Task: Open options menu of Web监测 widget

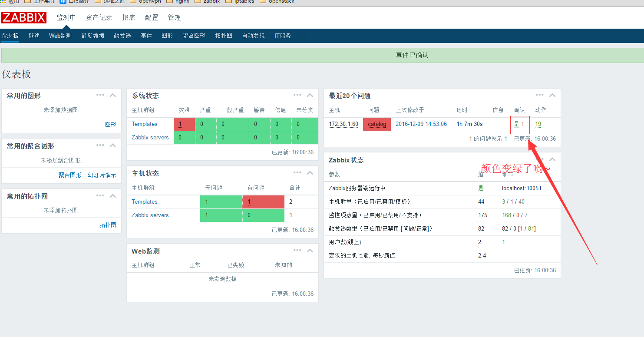Action: point(297,251)
